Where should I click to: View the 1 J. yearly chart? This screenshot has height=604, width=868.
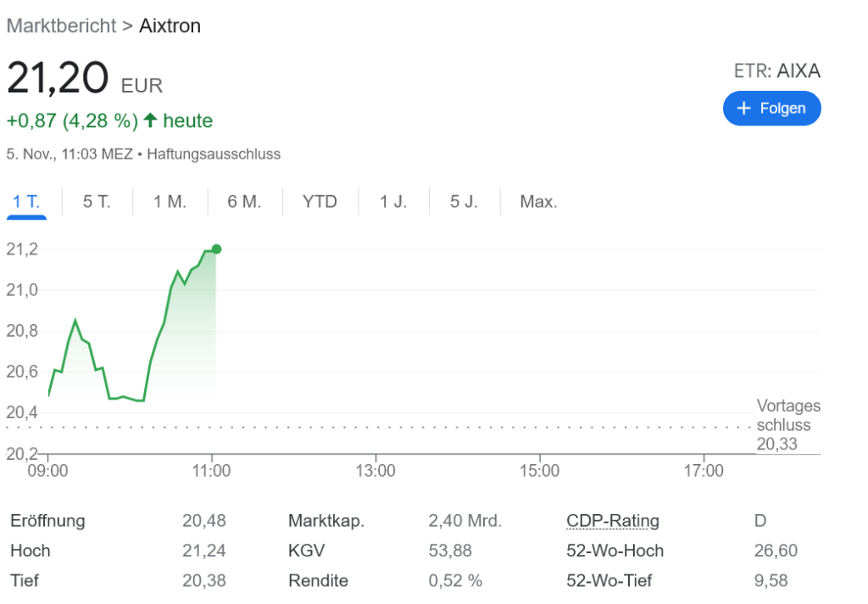point(393,202)
